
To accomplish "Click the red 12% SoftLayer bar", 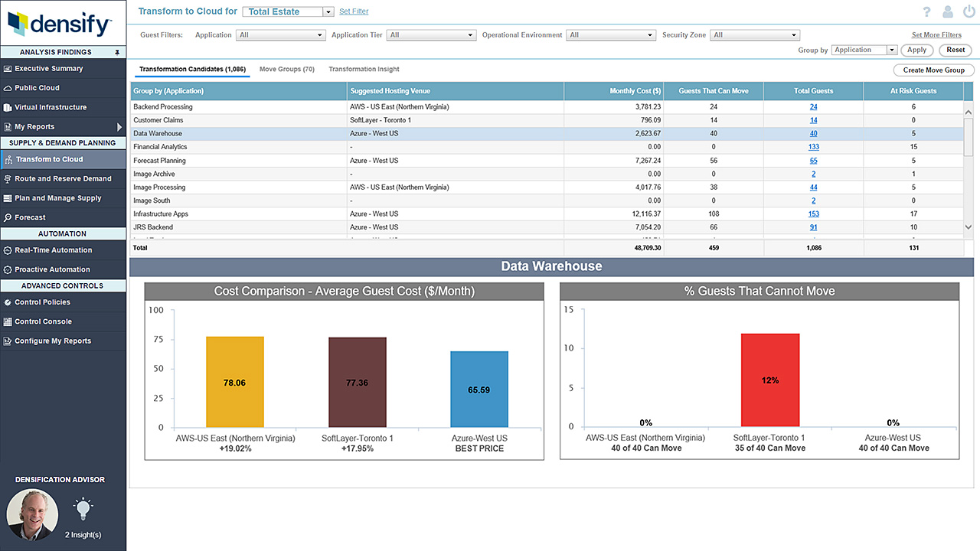I will pos(770,380).
